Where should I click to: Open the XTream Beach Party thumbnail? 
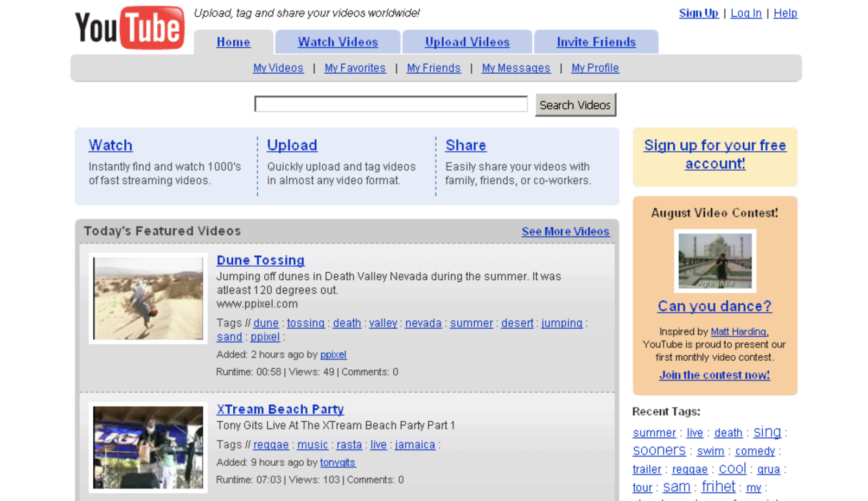148,447
